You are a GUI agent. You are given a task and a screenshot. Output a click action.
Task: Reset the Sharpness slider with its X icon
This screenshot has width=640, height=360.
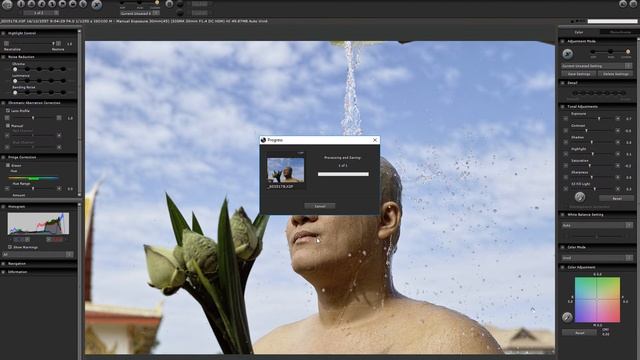pos(618,177)
